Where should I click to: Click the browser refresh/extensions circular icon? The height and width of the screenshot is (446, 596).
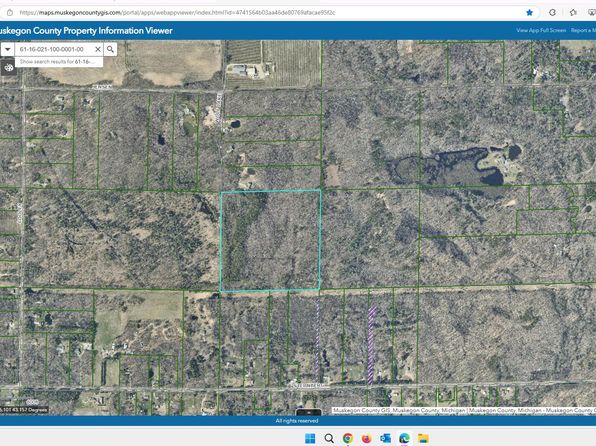pos(552,13)
